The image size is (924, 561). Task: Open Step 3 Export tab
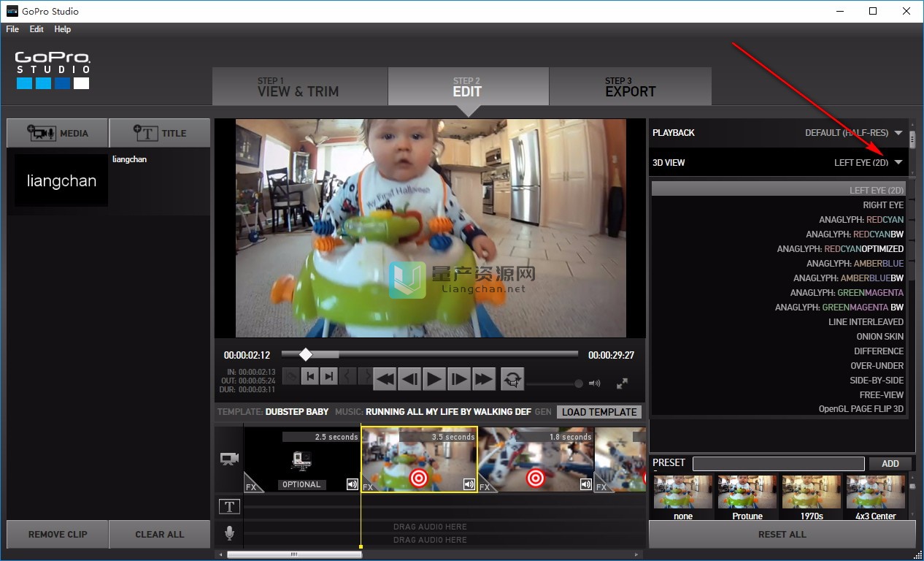630,87
